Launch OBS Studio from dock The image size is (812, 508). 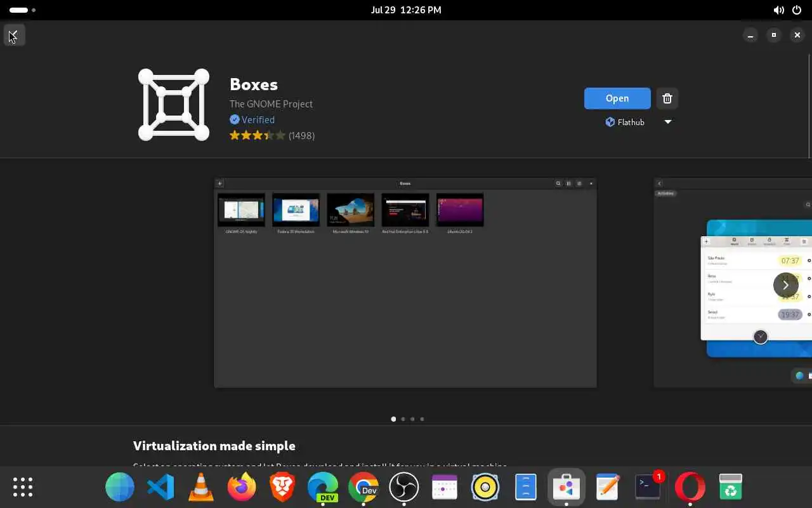click(404, 488)
